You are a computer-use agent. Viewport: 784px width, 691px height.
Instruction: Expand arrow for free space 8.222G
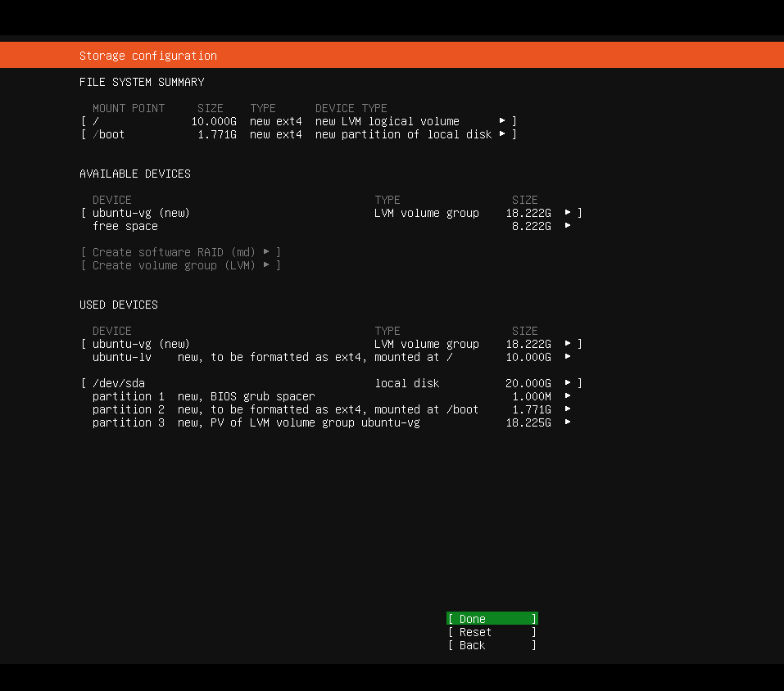click(x=568, y=226)
